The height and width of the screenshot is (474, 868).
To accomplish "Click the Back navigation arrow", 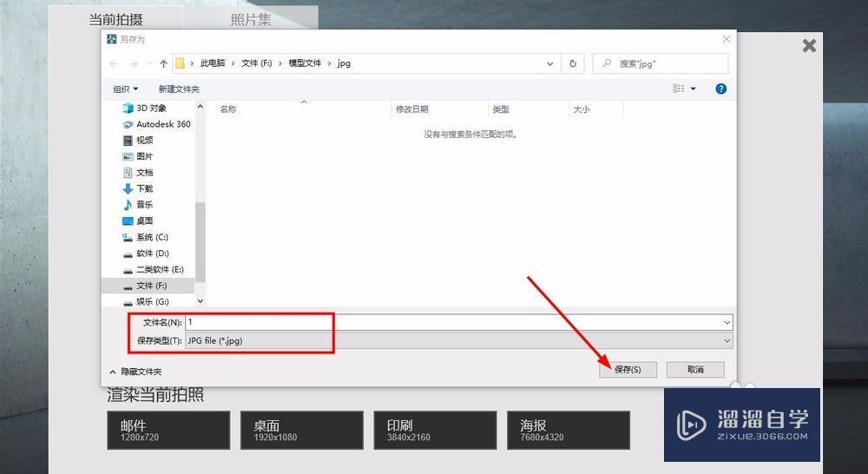I will (x=114, y=63).
